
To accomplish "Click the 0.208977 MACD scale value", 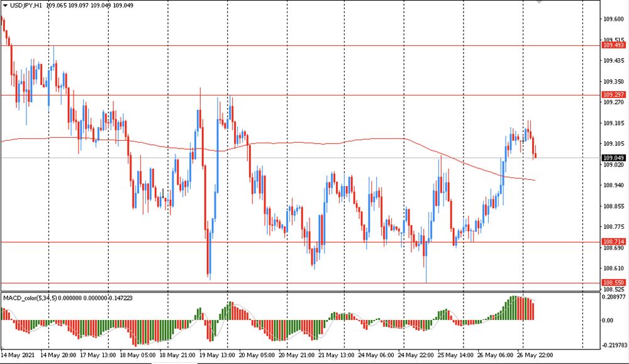I will [x=613, y=296].
